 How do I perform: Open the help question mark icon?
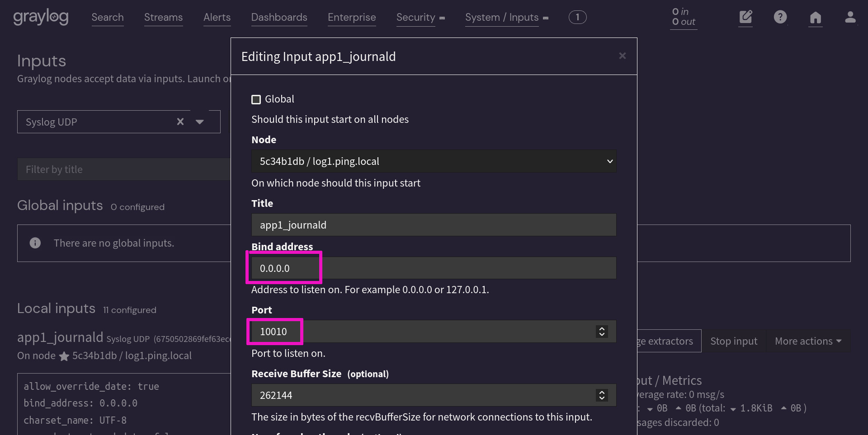(x=780, y=17)
